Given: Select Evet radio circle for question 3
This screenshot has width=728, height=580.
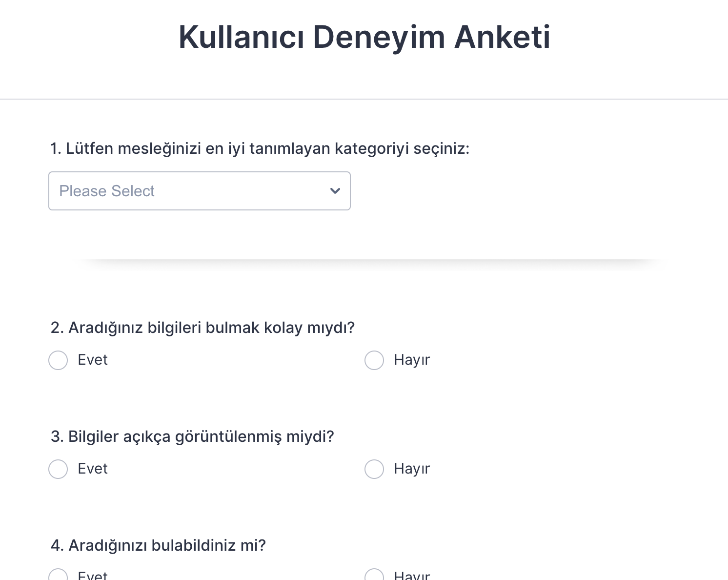Looking at the screenshot, I should point(58,469).
